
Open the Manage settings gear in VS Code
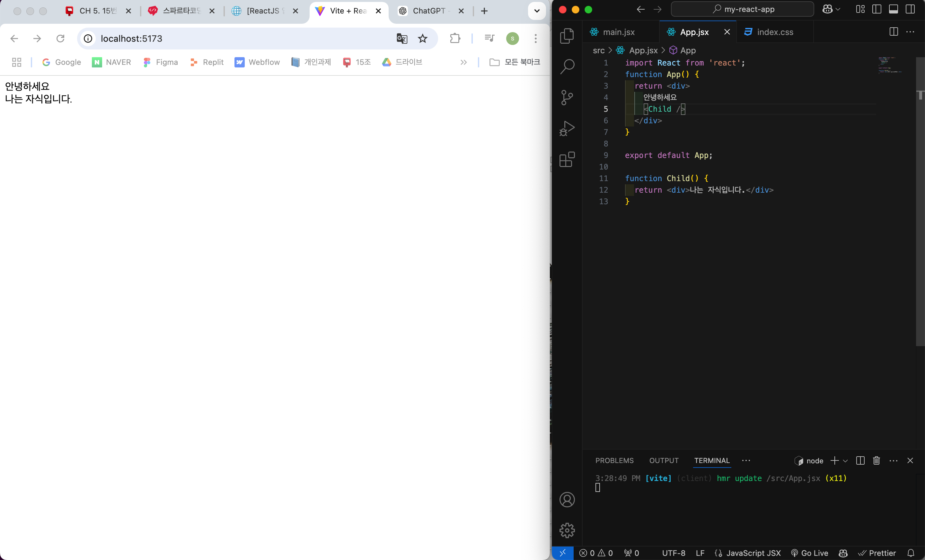pos(567,530)
